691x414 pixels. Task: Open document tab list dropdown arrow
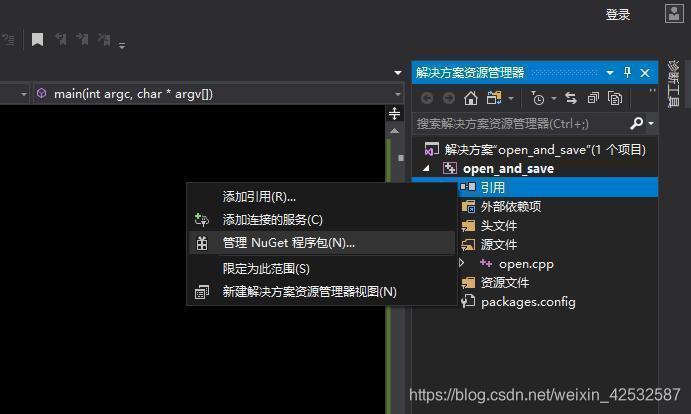pos(398,73)
